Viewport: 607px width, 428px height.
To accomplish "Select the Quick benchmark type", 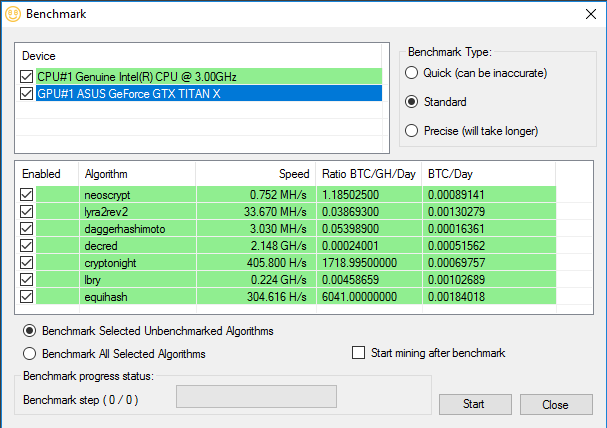I will point(411,73).
